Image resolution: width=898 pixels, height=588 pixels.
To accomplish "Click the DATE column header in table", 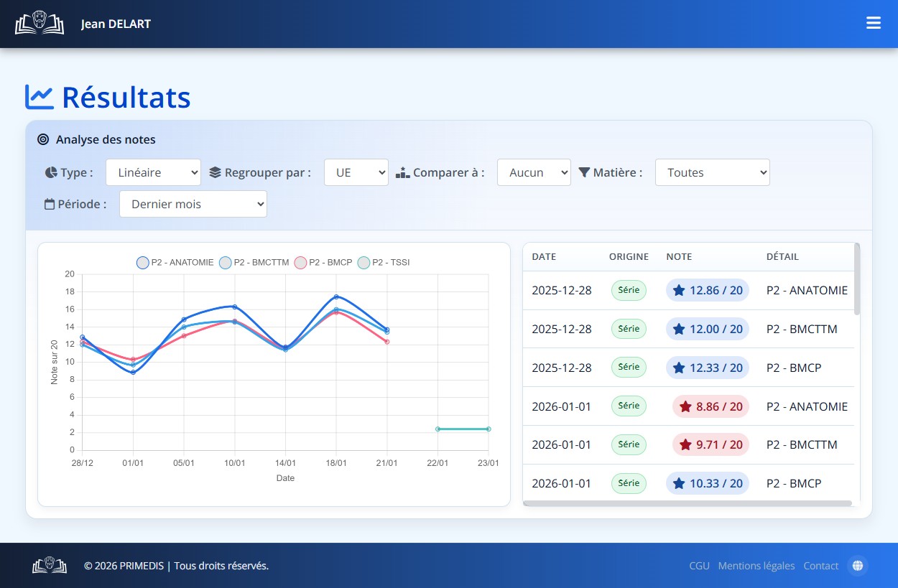I will click(x=544, y=256).
